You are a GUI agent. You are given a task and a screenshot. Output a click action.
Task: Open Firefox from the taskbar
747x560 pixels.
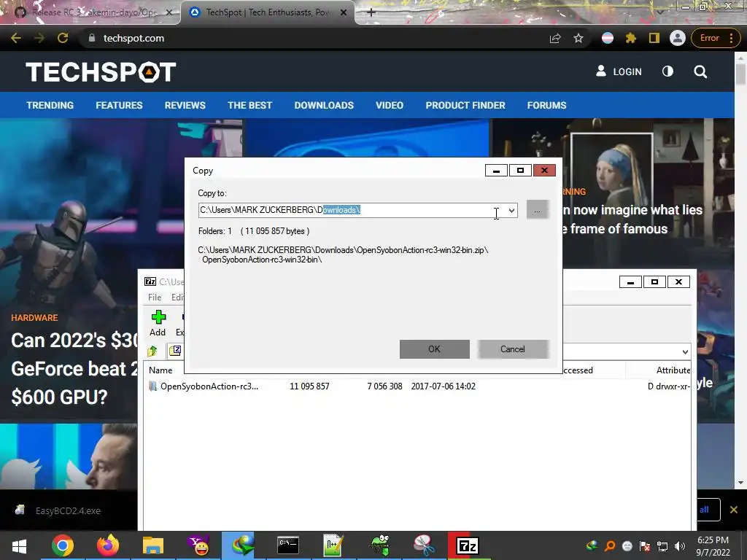pyautogui.click(x=108, y=545)
